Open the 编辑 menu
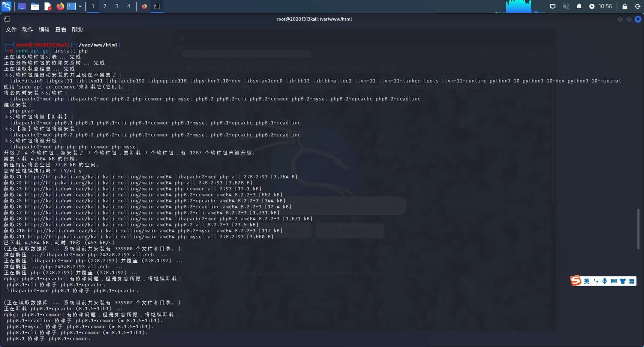 click(44, 30)
